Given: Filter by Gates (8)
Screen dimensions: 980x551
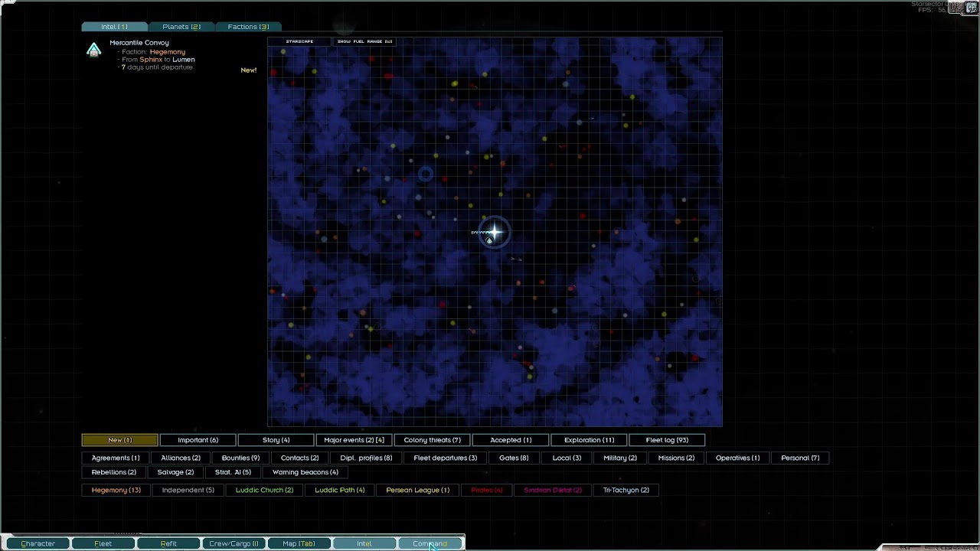Looking at the screenshot, I should click(514, 458).
